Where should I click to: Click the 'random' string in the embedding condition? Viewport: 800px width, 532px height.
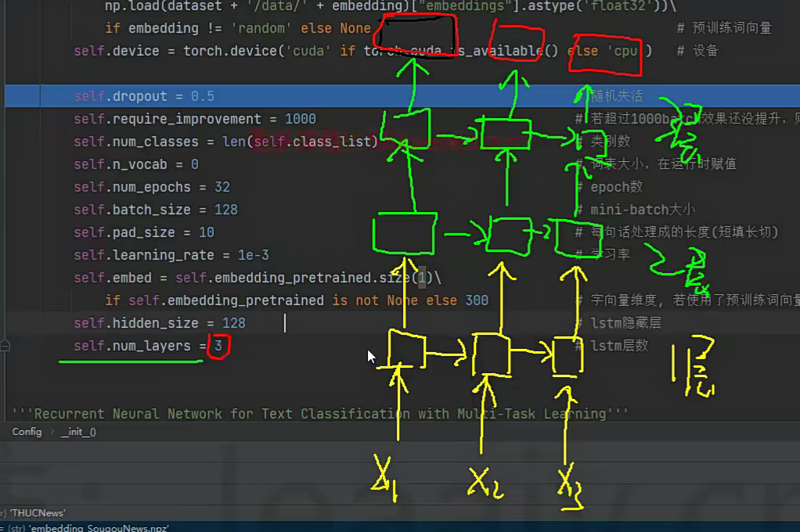point(267,28)
